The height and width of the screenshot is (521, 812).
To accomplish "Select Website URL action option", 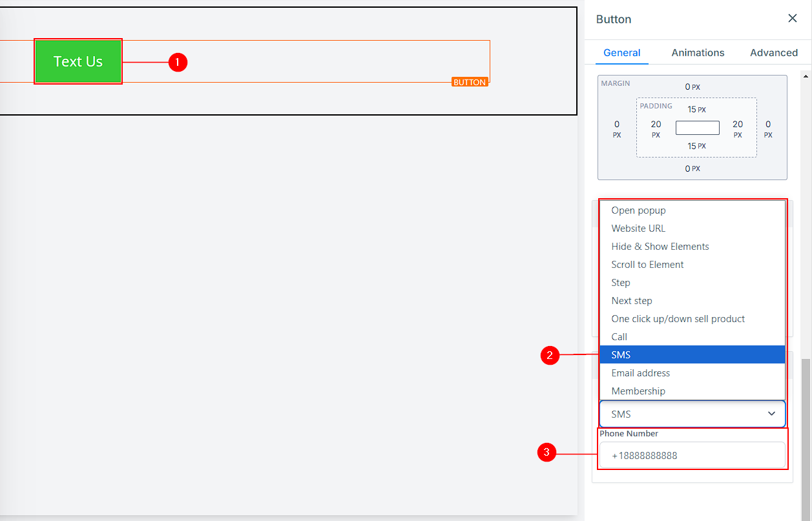I will 638,229.
